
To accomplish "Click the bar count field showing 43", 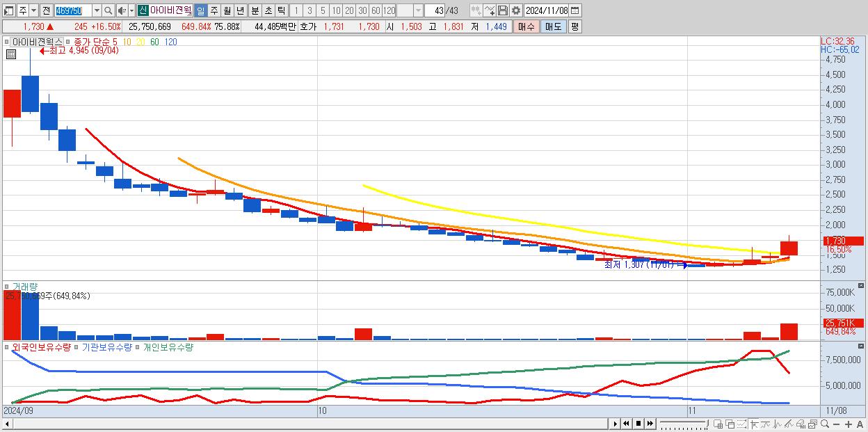I will pos(435,10).
